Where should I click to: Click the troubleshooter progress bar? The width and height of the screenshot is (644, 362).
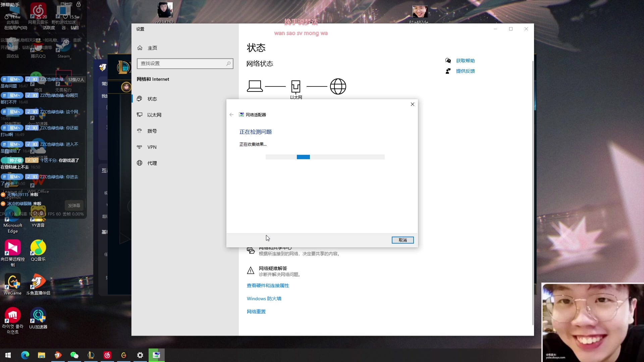point(325,157)
